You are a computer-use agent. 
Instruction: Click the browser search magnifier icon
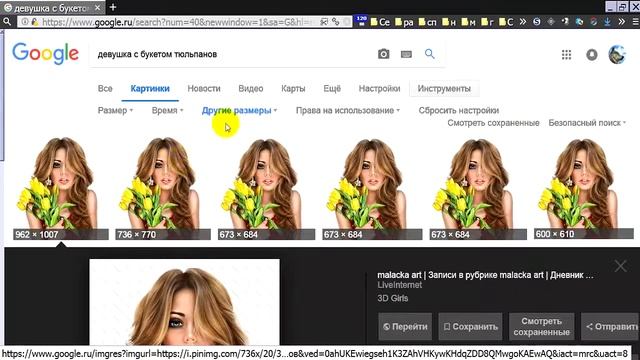click(x=7, y=21)
